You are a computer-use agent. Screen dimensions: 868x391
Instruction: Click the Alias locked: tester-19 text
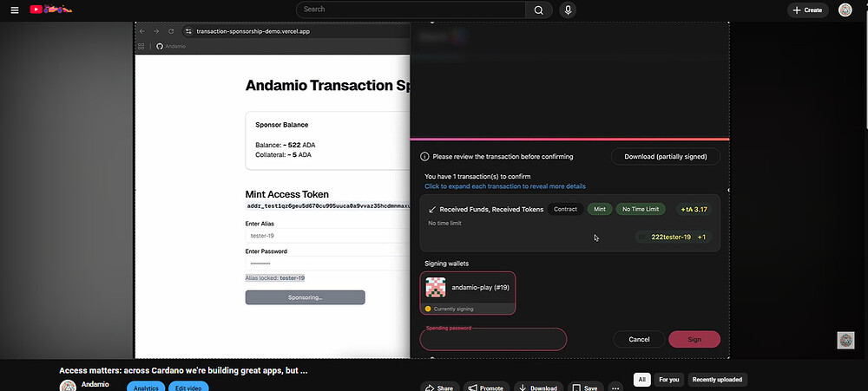pyautogui.click(x=275, y=278)
